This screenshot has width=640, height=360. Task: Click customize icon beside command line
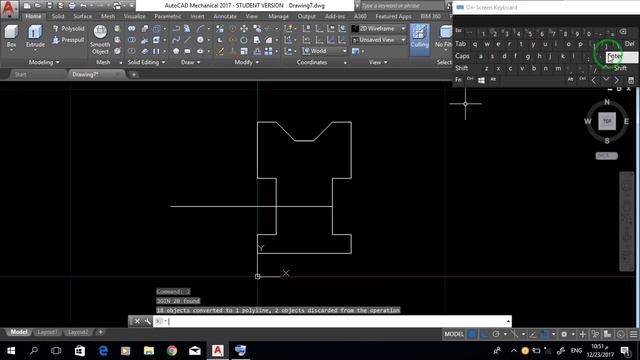click(147, 321)
